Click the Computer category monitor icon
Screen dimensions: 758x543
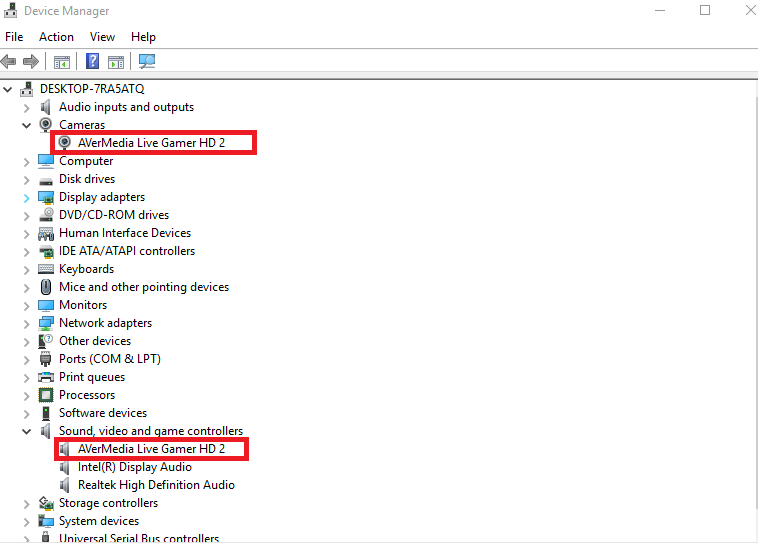[46, 161]
